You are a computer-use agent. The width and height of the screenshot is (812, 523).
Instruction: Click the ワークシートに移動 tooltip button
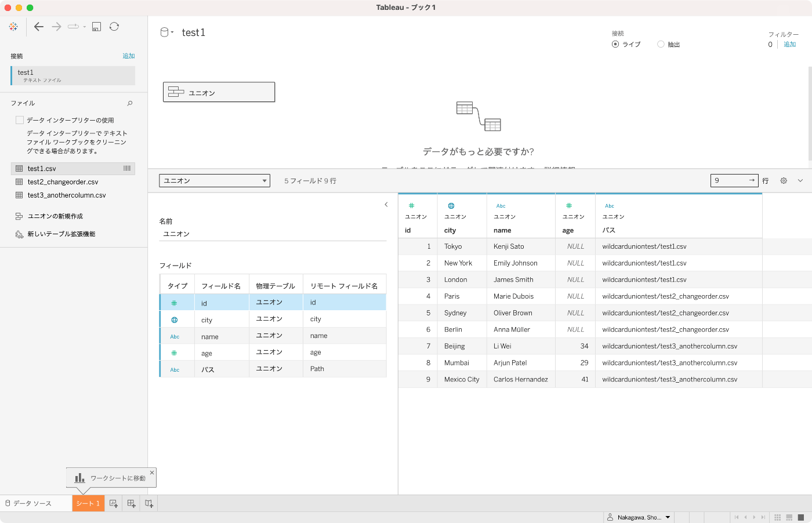tap(110, 478)
